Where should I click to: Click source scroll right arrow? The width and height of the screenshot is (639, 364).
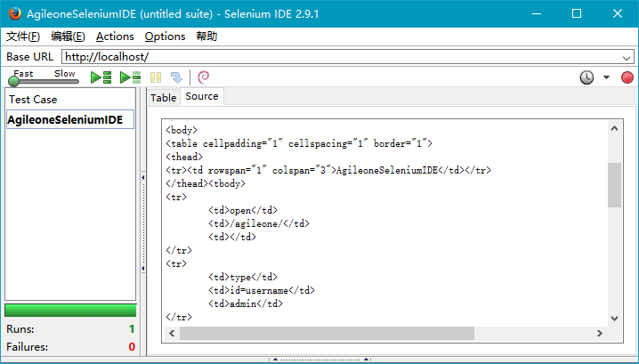point(600,334)
